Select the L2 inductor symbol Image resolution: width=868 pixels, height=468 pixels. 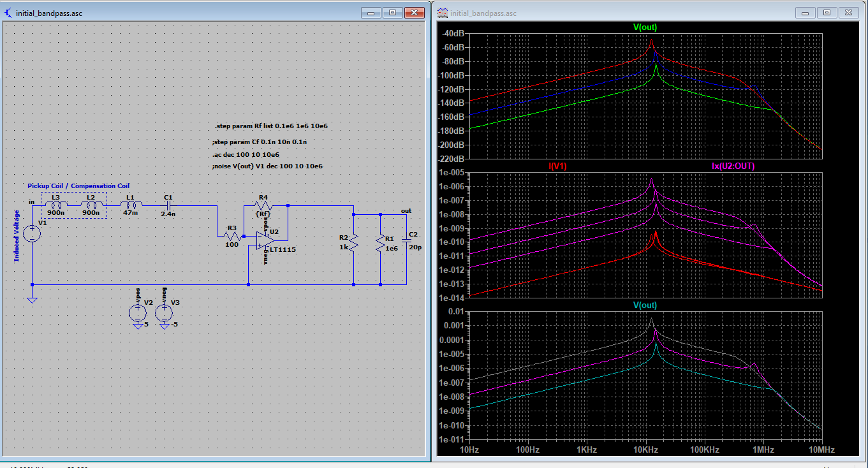[92, 205]
